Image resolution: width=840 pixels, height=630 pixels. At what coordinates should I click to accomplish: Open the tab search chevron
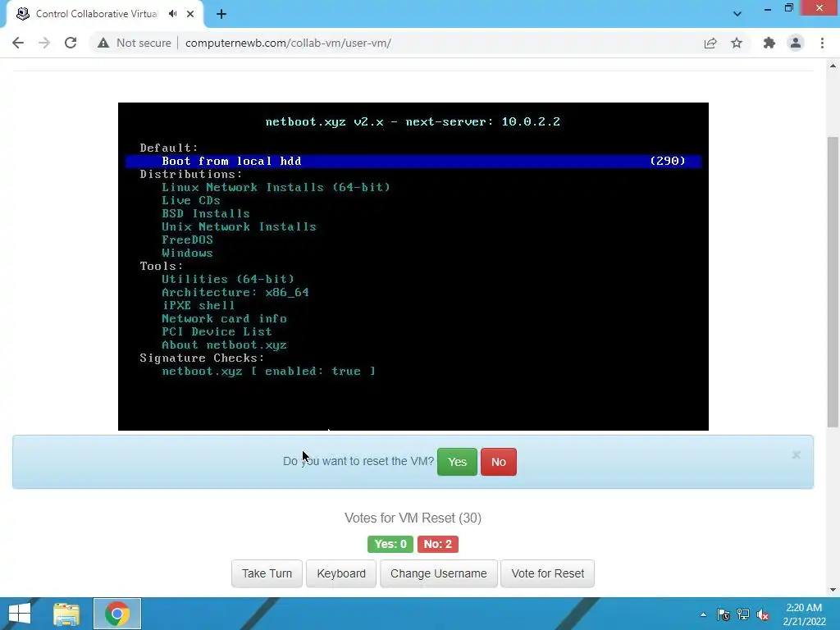[737, 14]
